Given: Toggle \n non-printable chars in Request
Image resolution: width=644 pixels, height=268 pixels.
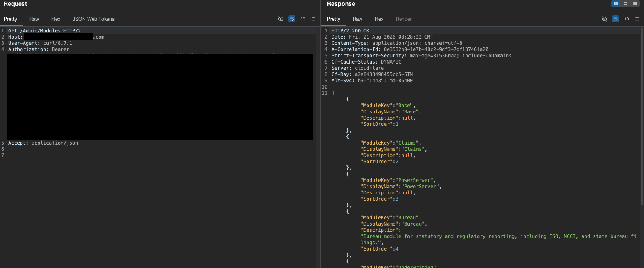Looking at the screenshot, I should [303, 19].
